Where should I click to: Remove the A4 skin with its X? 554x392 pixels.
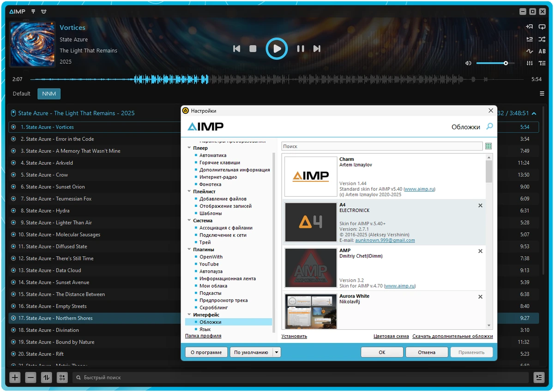[480, 205]
